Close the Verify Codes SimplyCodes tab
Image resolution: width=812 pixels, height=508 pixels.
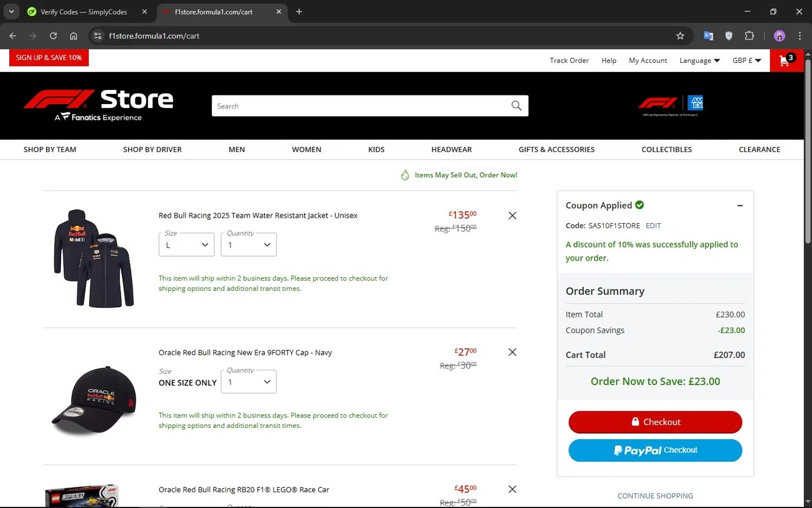145,11
